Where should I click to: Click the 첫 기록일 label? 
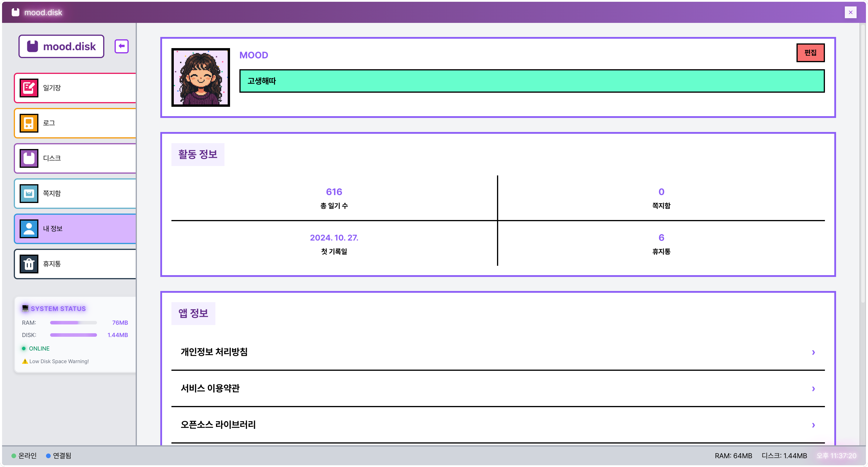[334, 251]
